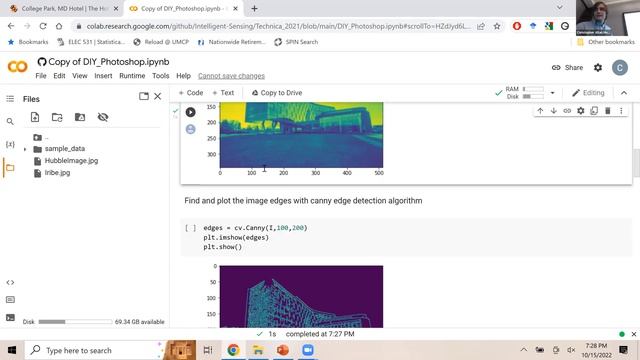Open the View menu
Image resolution: width=640 pixels, height=360 pixels.
pos(80,76)
